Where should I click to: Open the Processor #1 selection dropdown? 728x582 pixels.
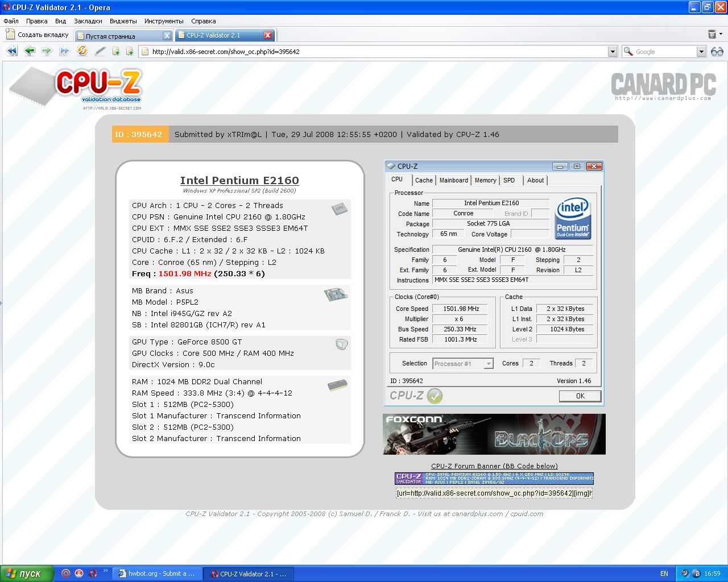click(x=489, y=363)
